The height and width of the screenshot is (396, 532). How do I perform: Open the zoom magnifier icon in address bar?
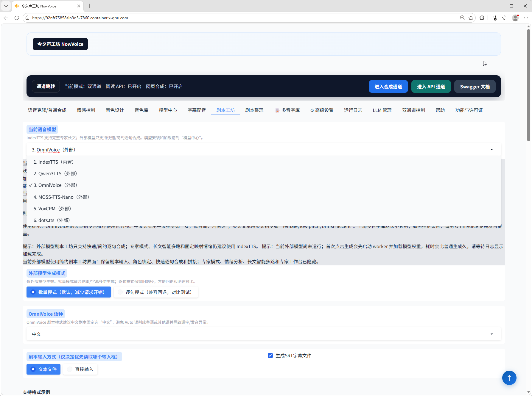click(462, 18)
